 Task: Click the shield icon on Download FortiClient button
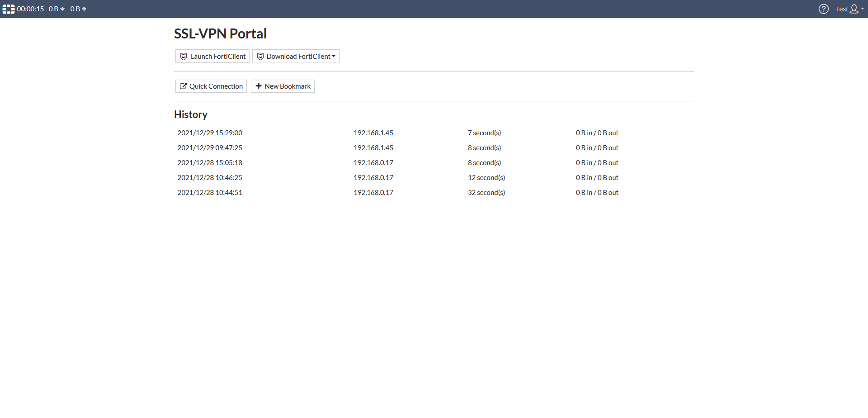pyautogui.click(x=260, y=56)
